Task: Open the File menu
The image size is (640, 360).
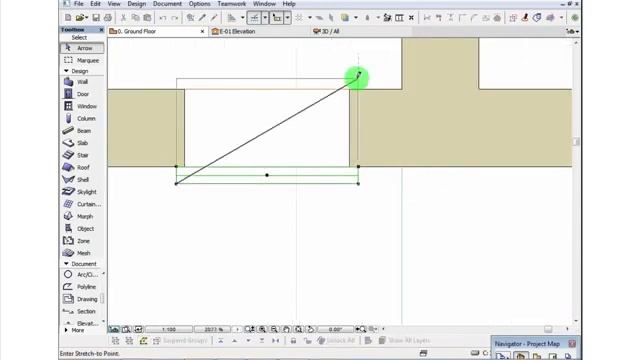Action: pos(78,4)
